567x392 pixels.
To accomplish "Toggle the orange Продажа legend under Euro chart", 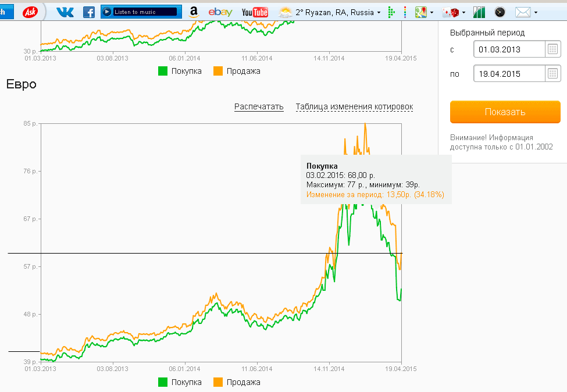I will click(x=236, y=382).
